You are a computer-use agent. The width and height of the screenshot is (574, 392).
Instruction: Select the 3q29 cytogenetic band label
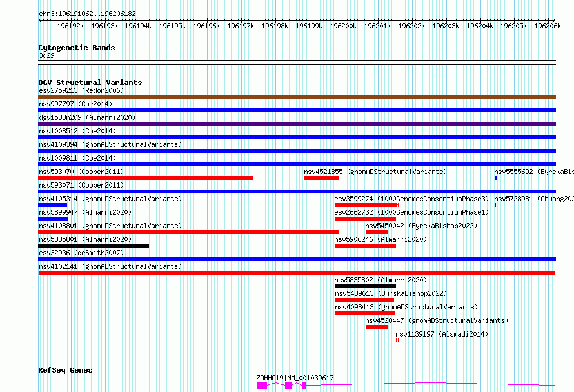point(46,55)
